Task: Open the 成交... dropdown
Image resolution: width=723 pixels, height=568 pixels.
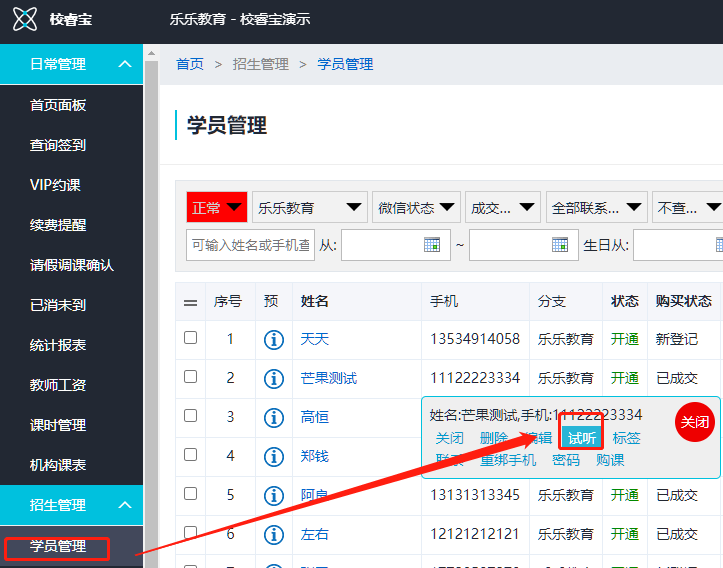Action: click(503, 207)
